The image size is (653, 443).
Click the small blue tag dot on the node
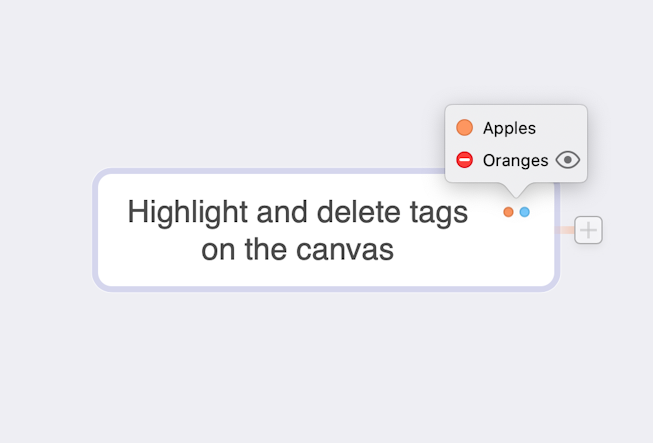(x=524, y=212)
